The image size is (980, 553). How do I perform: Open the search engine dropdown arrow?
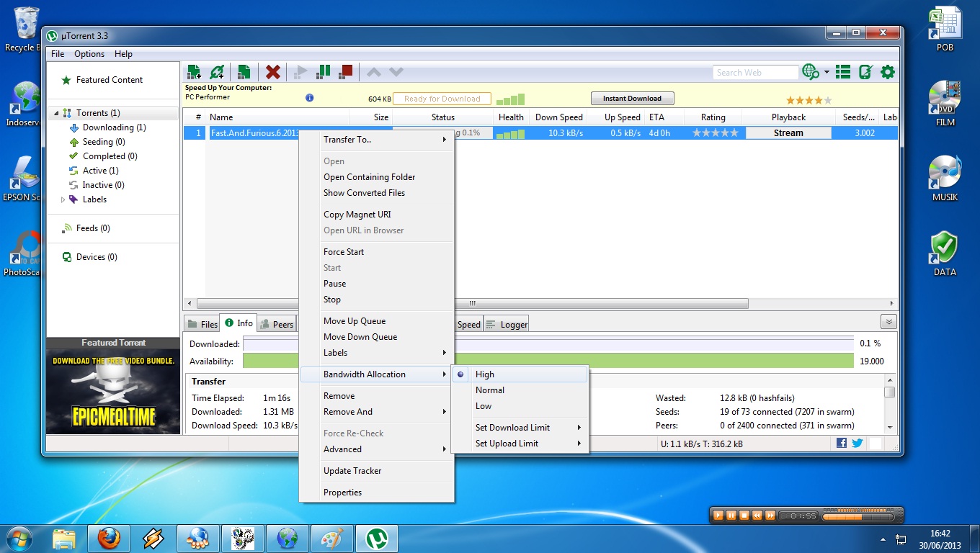tap(827, 72)
